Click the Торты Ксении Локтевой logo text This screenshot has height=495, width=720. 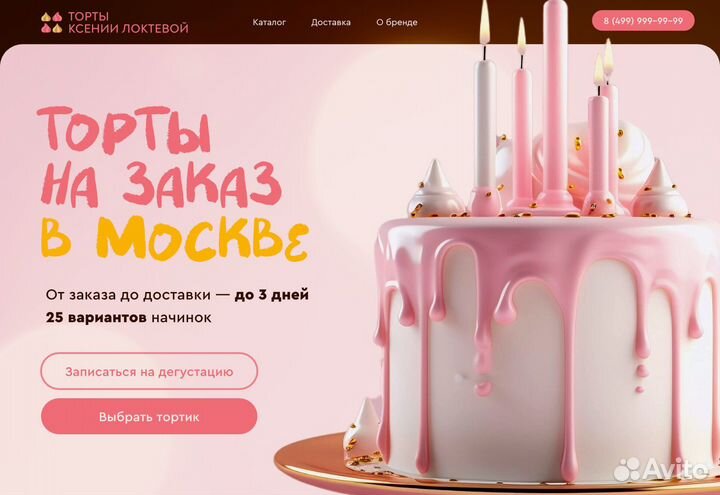point(128,22)
